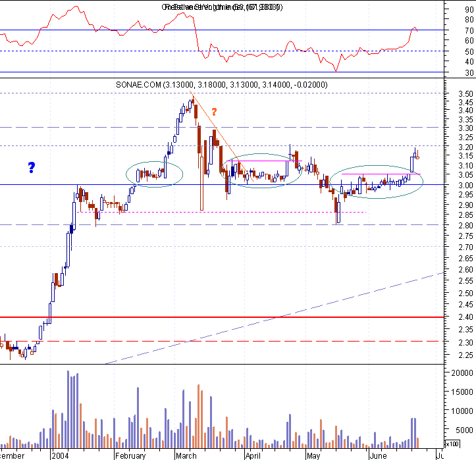
Task: Click the 2.30 price axis label
Action: [x=465, y=343]
